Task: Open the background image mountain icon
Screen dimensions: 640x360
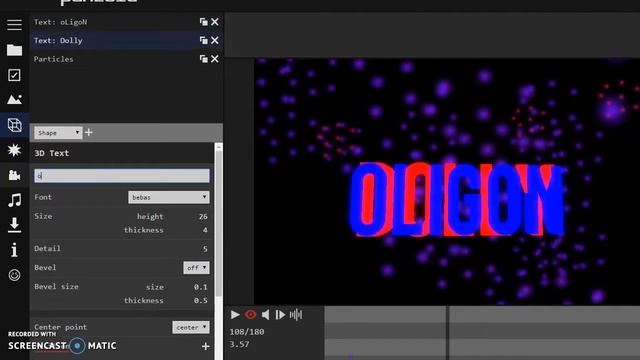Action: [14, 100]
